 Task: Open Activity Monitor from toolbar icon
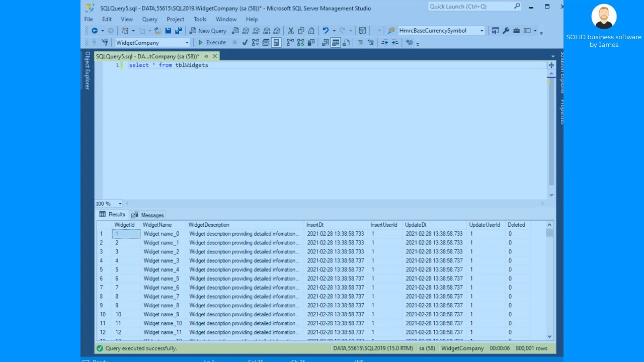[362, 31]
